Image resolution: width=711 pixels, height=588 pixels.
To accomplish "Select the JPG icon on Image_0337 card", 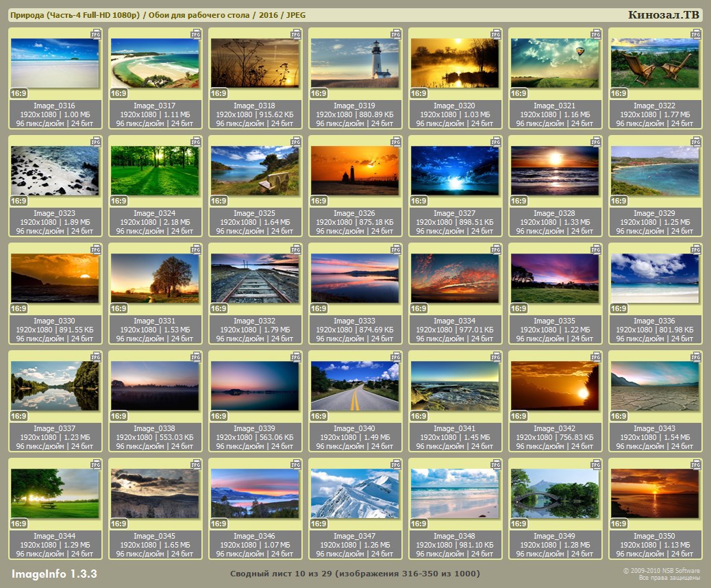I will tap(96, 357).
